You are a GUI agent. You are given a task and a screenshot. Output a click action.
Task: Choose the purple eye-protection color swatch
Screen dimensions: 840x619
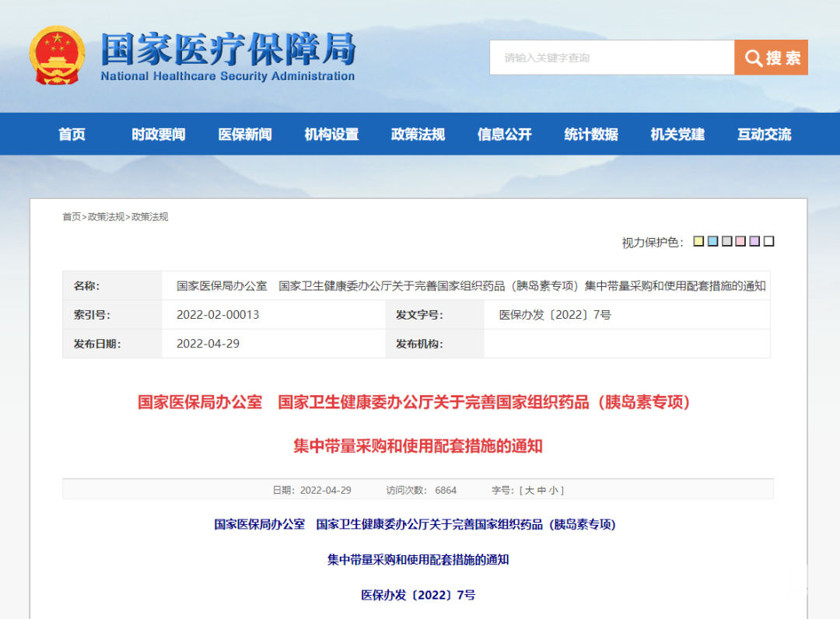click(x=754, y=241)
